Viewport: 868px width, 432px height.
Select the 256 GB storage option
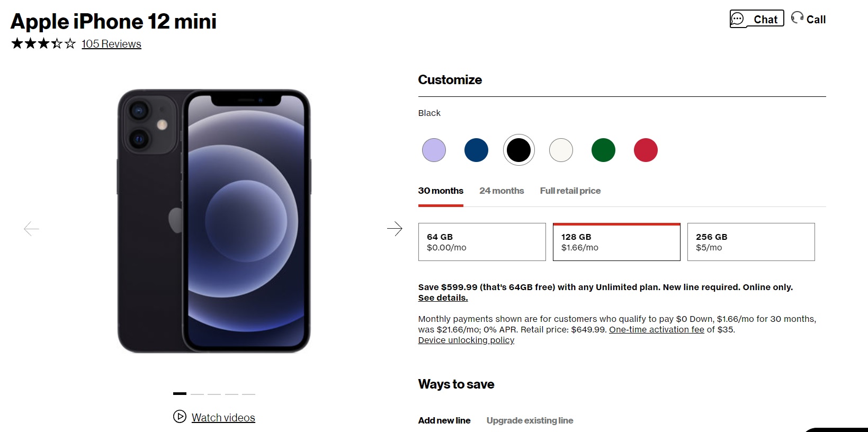750,242
